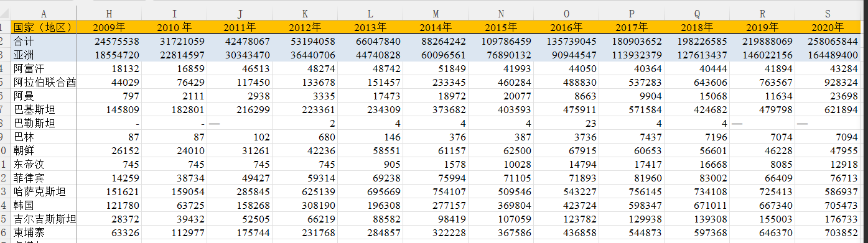The height and width of the screenshot is (243, 868).
Task: Select the 阿曼 cell
Action: tap(43, 96)
